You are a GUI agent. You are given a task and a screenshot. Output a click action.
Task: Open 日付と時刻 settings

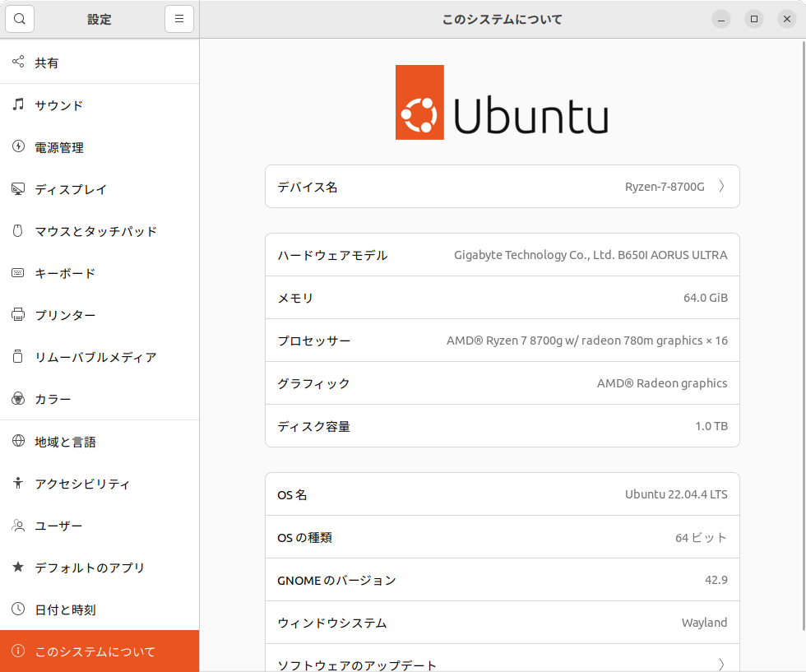(x=100, y=609)
